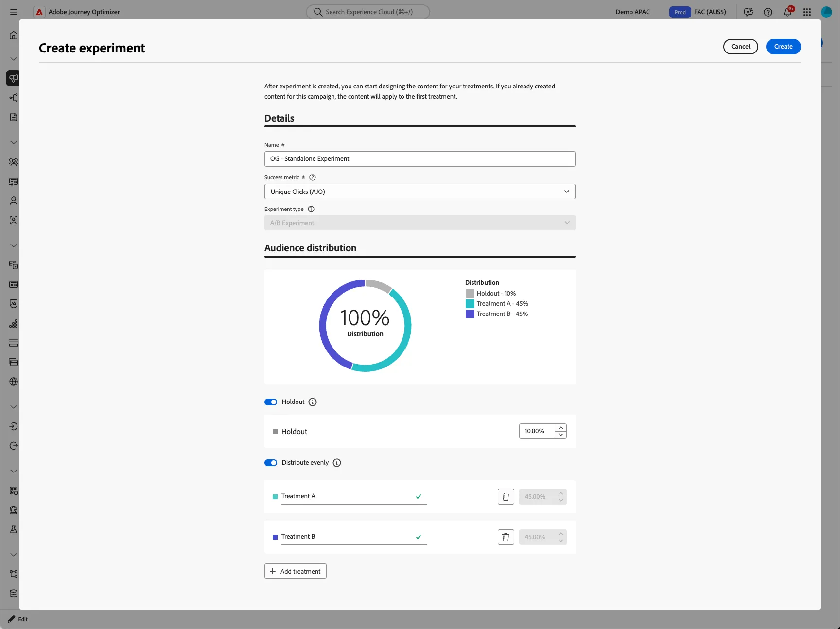The height and width of the screenshot is (629, 840).
Task: Show Distribute evenly info tooltip
Action: coord(337,463)
